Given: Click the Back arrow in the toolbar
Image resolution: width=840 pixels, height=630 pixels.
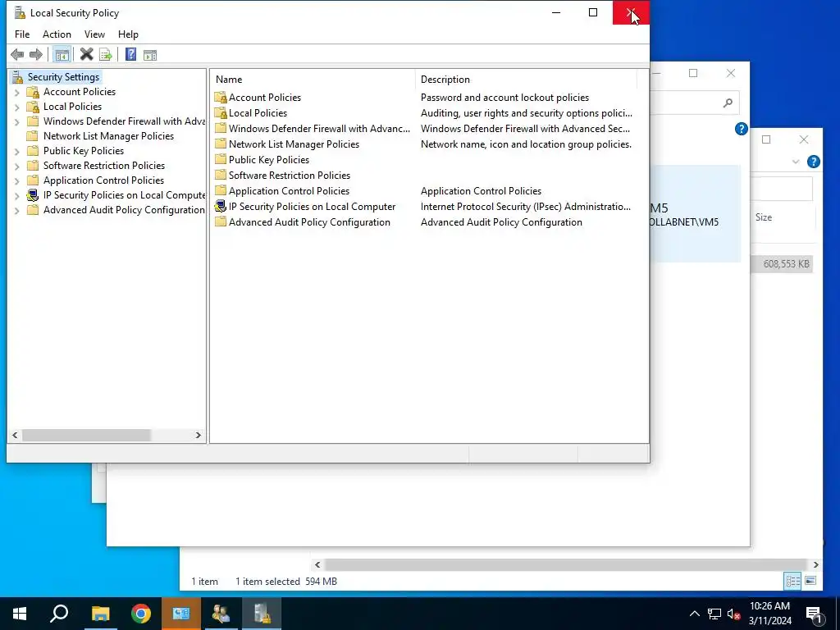Looking at the screenshot, I should (17, 54).
